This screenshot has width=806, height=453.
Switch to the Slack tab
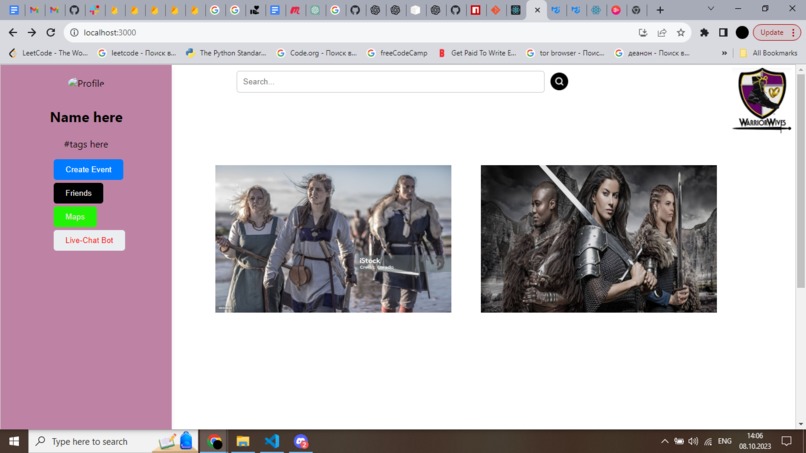coord(95,10)
